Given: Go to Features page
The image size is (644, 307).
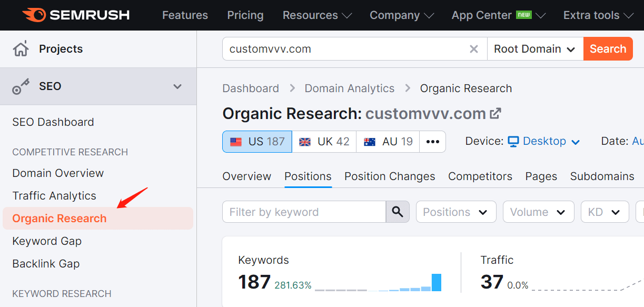Looking at the screenshot, I should [x=185, y=15].
